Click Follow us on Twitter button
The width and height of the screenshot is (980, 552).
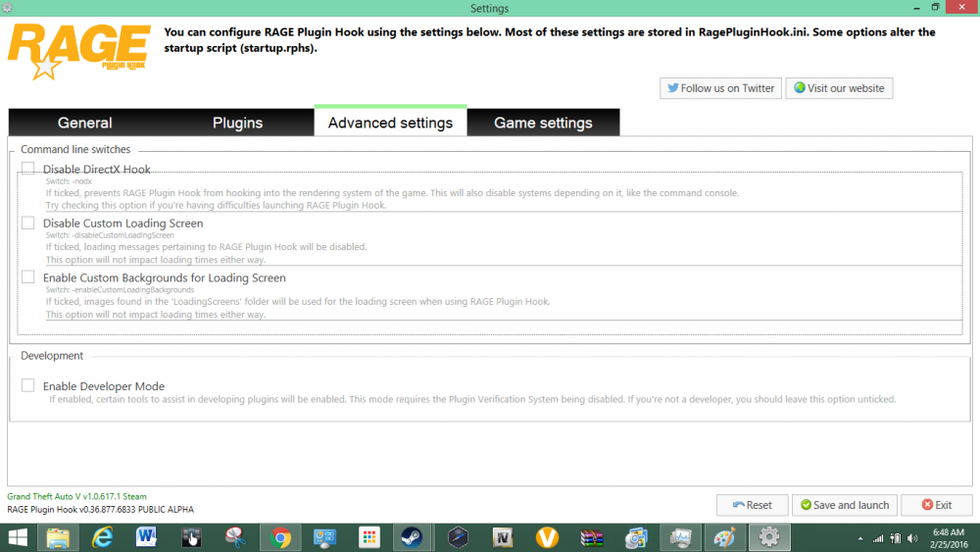720,88
